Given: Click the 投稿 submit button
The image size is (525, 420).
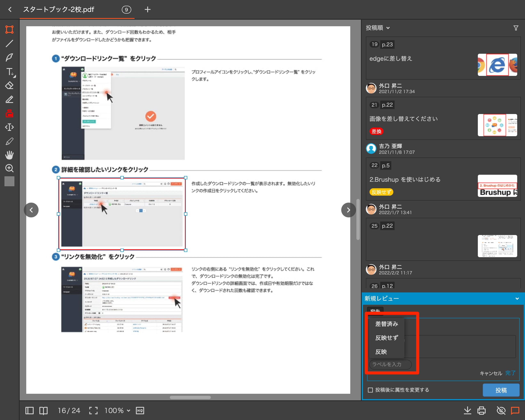Looking at the screenshot, I should tap(501, 390).
